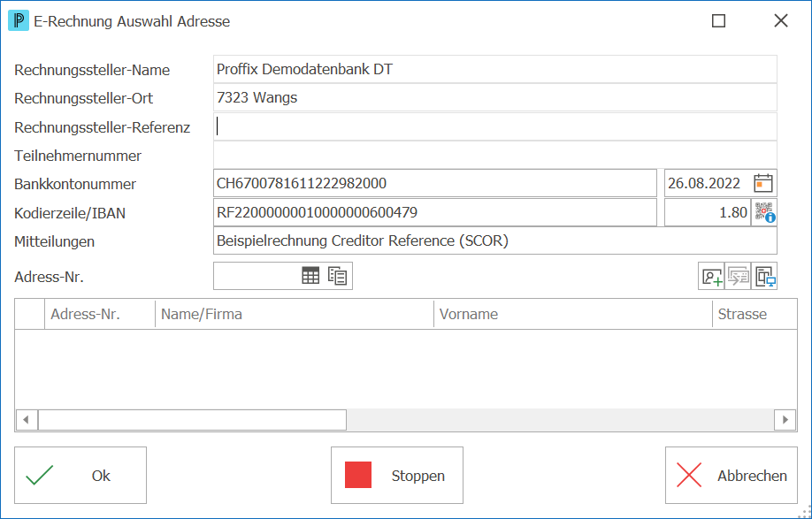This screenshot has height=519, width=812.
Task: Click the left scroll arrow of the table
Action: click(26, 420)
